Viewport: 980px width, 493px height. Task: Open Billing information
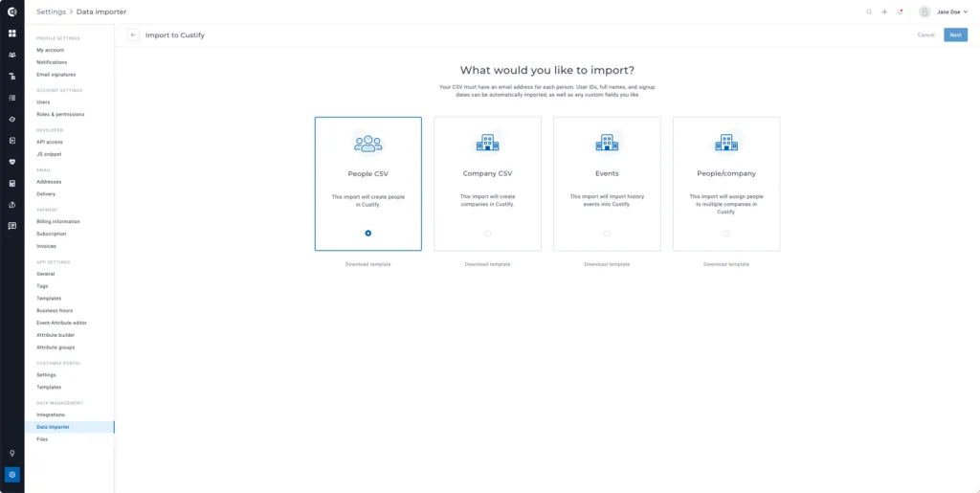[x=58, y=221]
